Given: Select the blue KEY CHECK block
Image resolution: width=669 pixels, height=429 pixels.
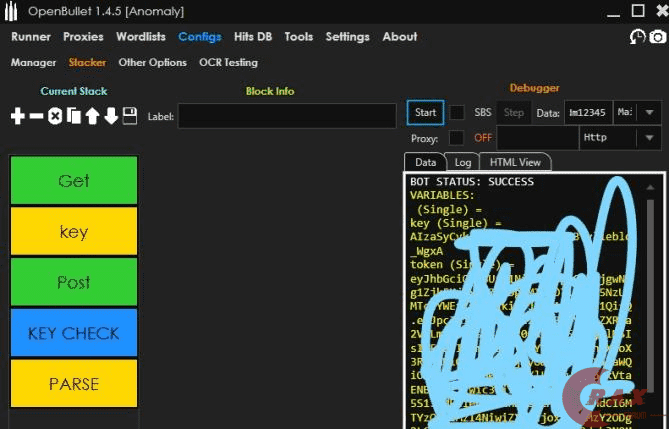Looking at the screenshot, I should 74,333.
